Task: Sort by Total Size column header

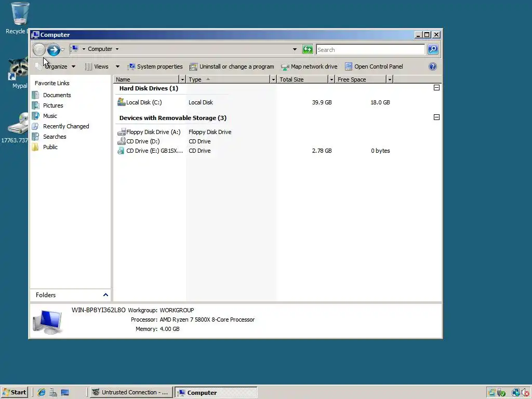Action: click(303, 79)
